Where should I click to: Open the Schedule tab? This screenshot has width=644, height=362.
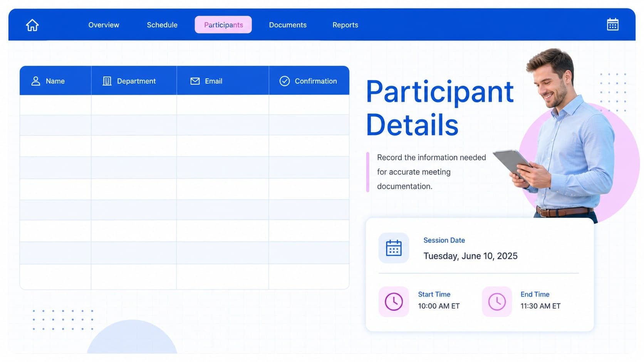[162, 25]
